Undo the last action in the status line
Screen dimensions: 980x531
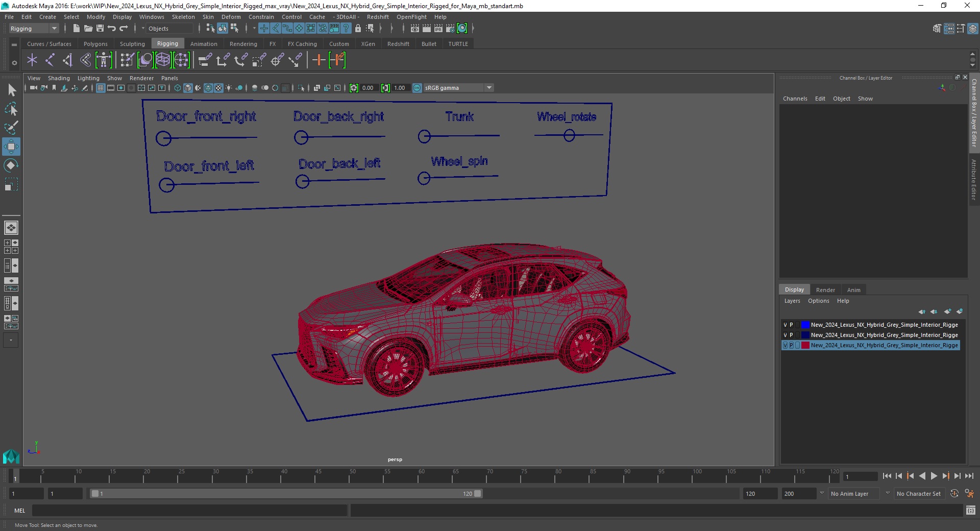click(x=112, y=28)
